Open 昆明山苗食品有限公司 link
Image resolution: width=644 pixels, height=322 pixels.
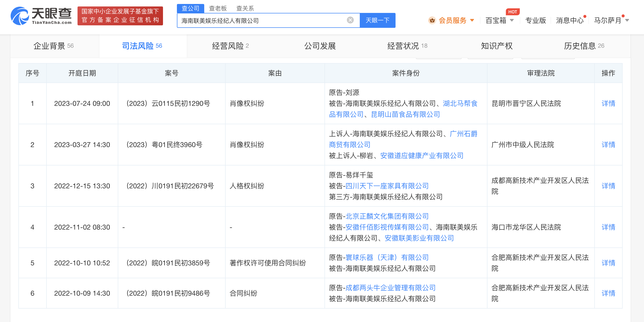click(405, 115)
